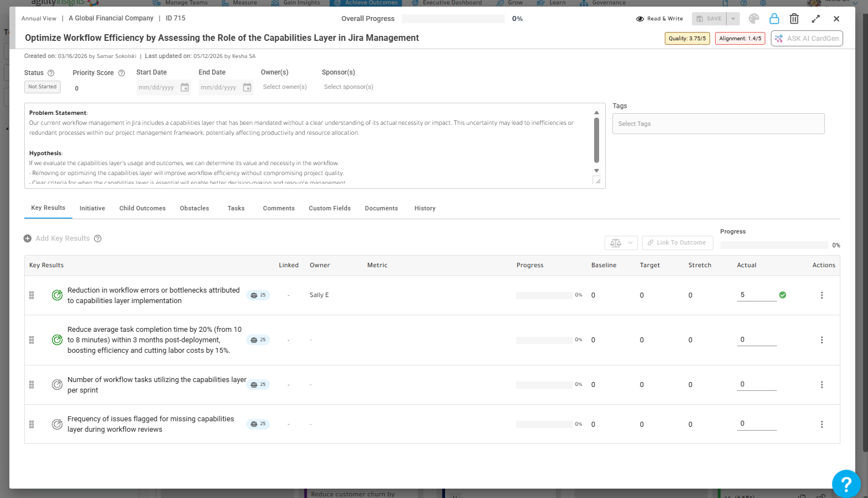Click the Priority Score help icon
The width and height of the screenshot is (868, 498).
tap(121, 73)
